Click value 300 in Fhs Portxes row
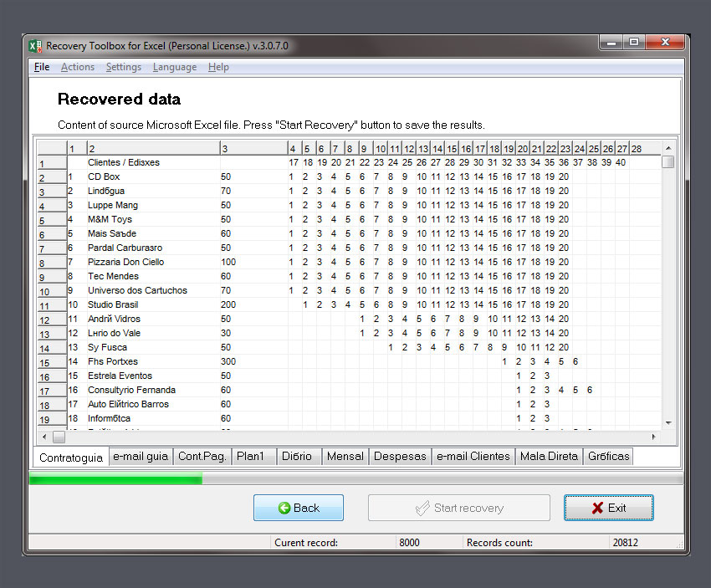 (228, 361)
